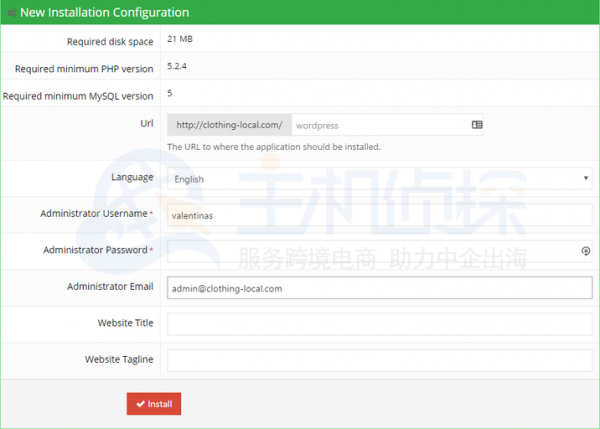The image size is (600, 429).
Task: Click the Url field label
Action: coord(146,122)
